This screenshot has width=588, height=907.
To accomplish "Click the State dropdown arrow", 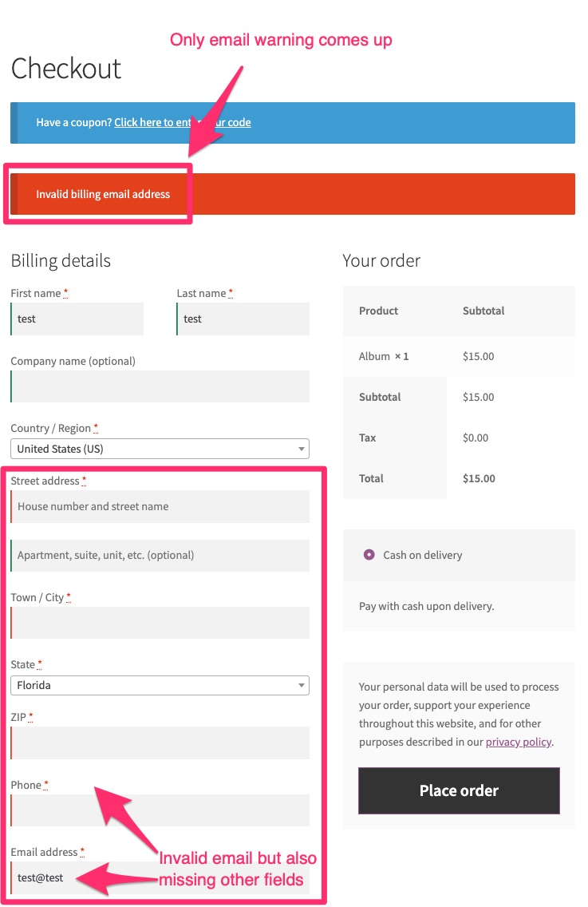I will [302, 685].
